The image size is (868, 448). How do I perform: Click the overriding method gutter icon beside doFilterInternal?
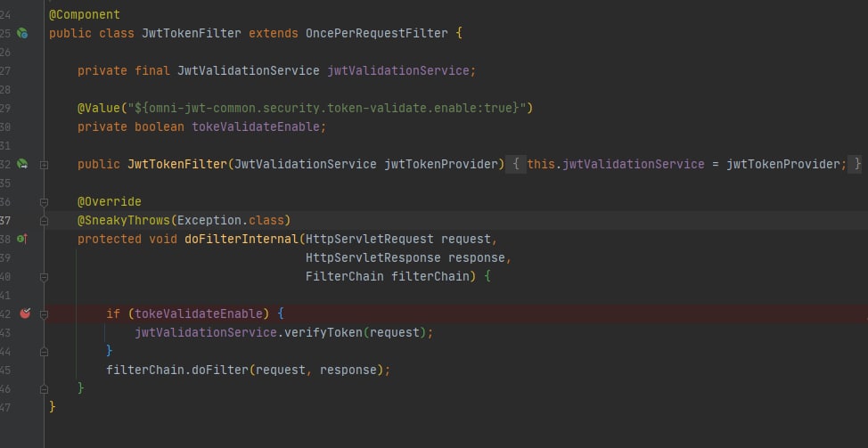click(x=22, y=239)
